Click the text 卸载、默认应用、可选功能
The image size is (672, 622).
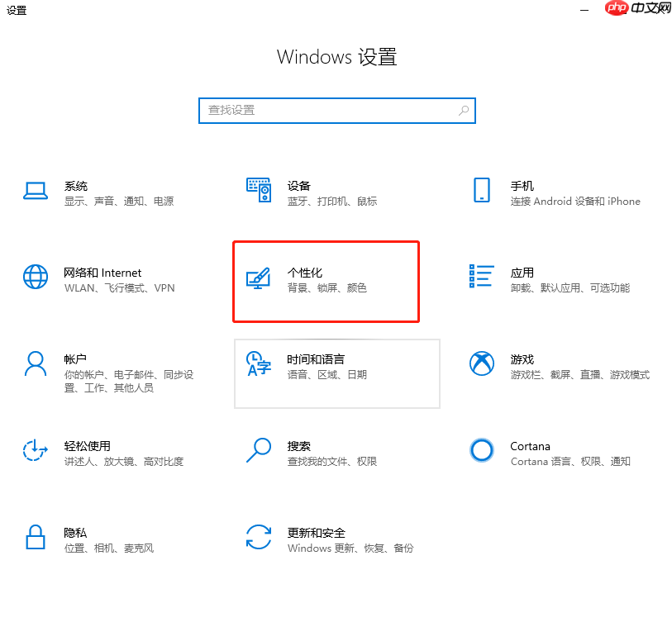point(570,288)
